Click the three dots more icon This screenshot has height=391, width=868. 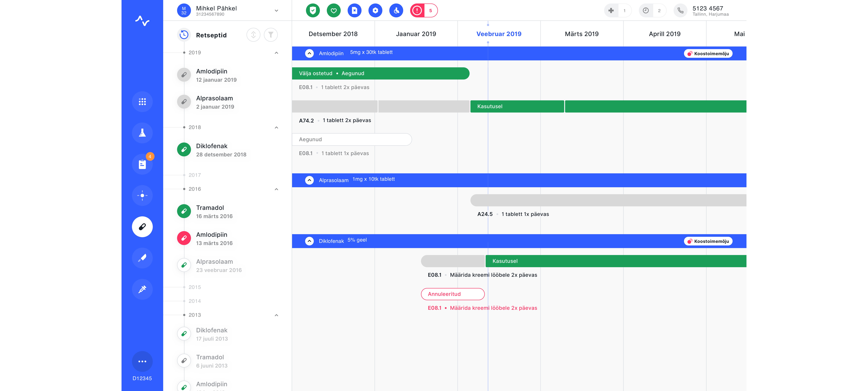(x=142, y=361)
